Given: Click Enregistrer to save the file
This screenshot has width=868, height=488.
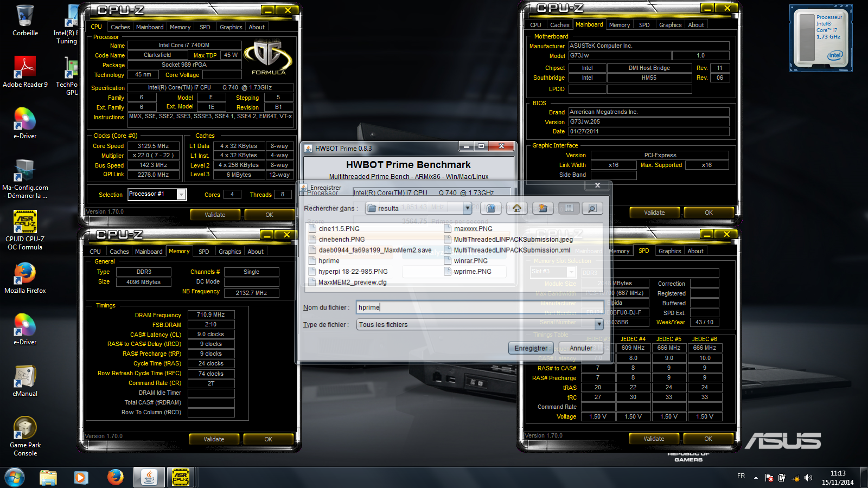Looking at the screenshot, I should pos(531,348).
